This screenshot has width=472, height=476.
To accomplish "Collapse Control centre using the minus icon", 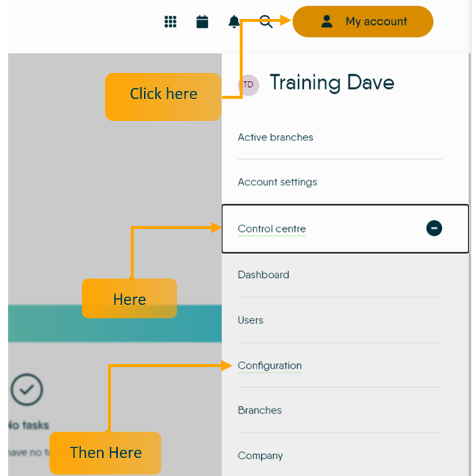I will (x=434, y=228).
